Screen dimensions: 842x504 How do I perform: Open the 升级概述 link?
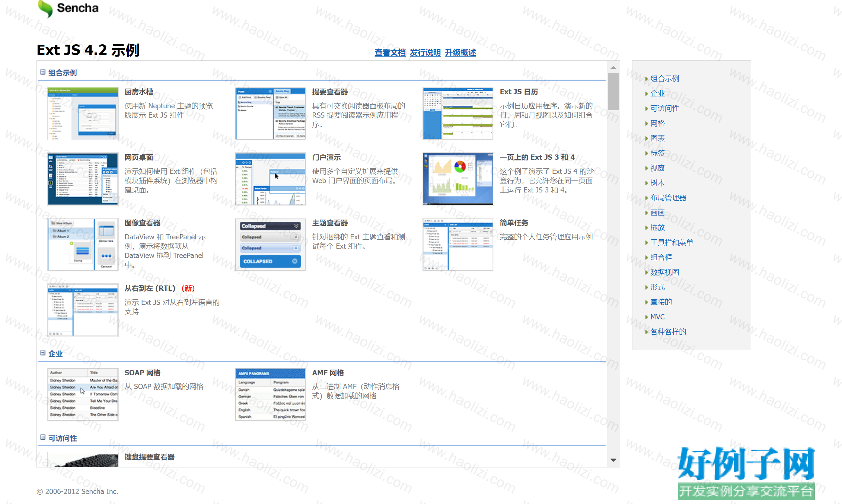tap(460, 52)
